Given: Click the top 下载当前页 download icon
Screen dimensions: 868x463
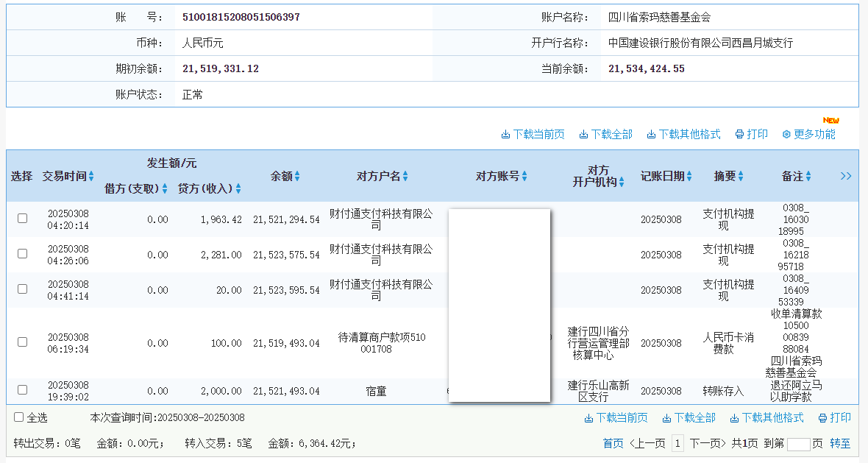Looking at the screenshot, I should (x=505, y=135).
